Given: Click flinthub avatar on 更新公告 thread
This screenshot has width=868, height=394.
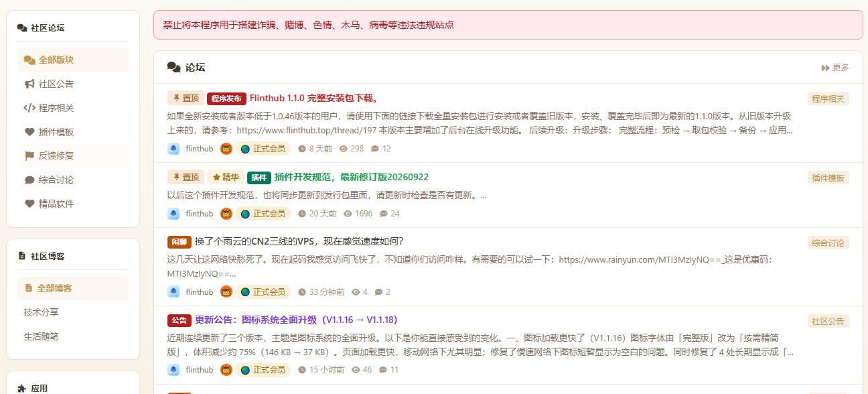Looking at the screenshot, I should click(x=173, y=370).
